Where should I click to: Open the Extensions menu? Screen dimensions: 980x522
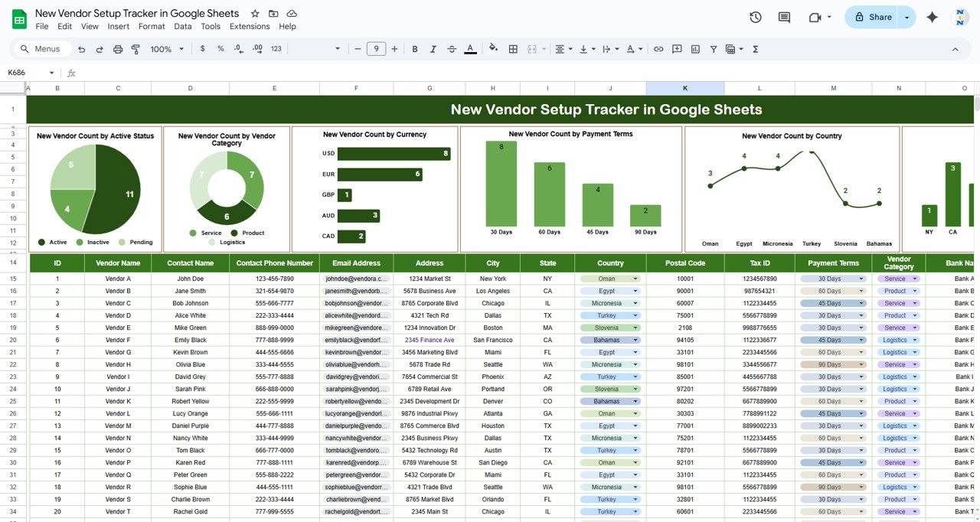pos(250,26)
